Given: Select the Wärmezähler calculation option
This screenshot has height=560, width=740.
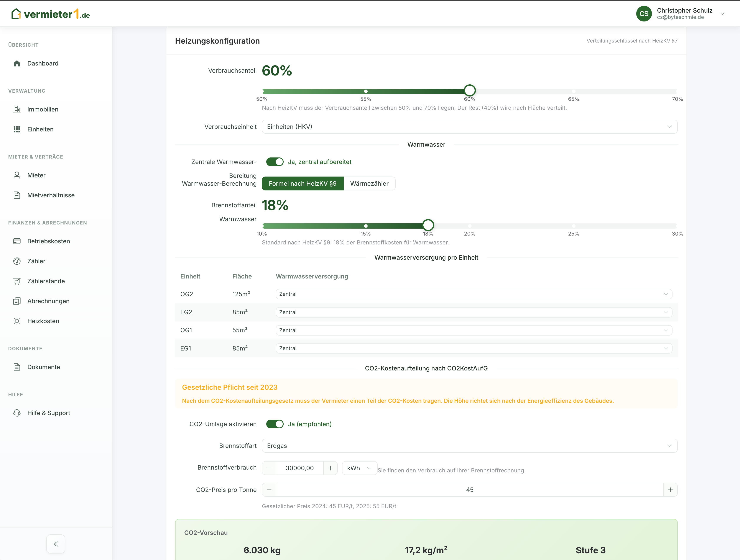Looking at the screenshot, I should pos(369,183).
